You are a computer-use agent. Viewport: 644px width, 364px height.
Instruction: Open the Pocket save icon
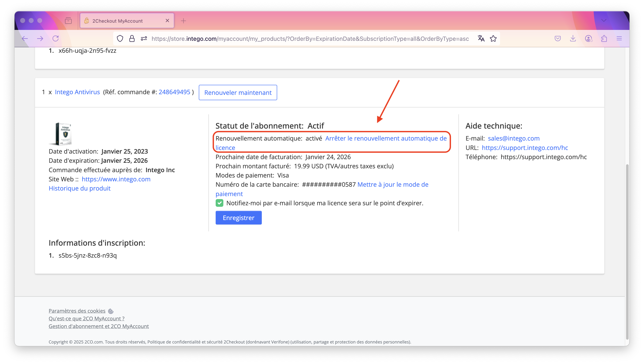pyautogui.click(x=558, y=38)
